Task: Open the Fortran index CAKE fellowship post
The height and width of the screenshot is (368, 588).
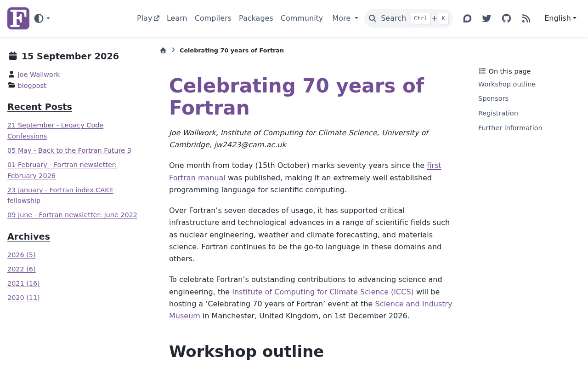Action: 60,195
